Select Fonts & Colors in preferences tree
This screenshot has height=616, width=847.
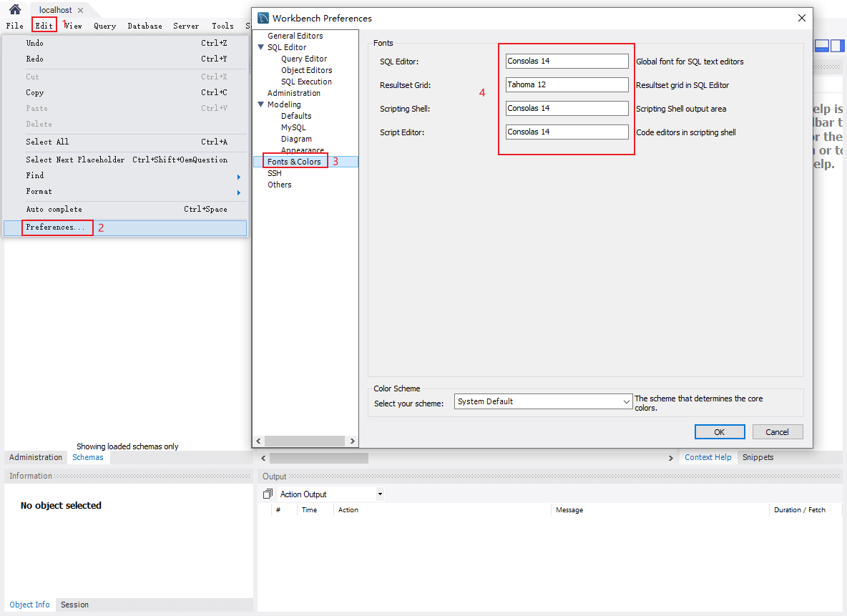(294, 162)
